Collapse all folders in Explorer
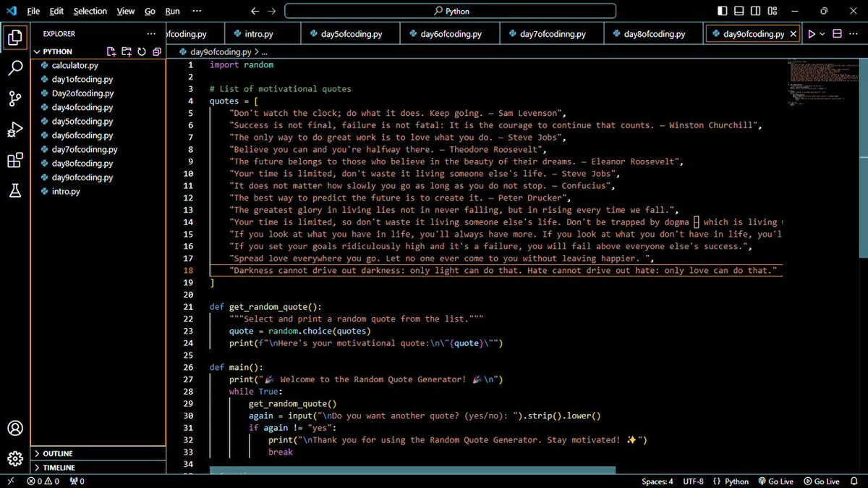The image size is (868, 488). [x=156, y=51]
